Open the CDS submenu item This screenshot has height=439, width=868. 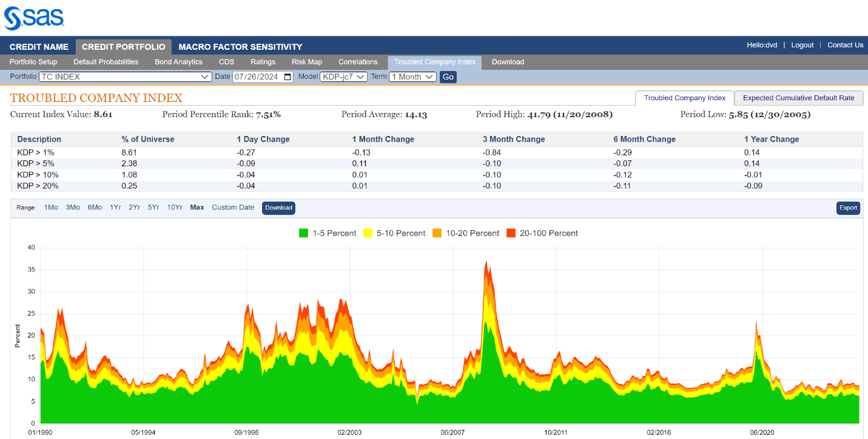tap(226, 62)
